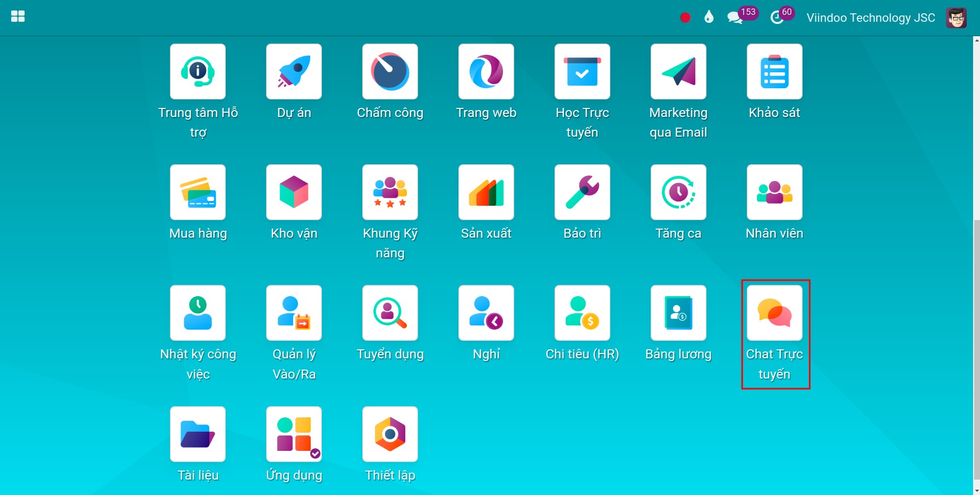This screenshot has height=495, width=980.
Task: Click the red record dot icon
Action: click(x=685, y=18)
